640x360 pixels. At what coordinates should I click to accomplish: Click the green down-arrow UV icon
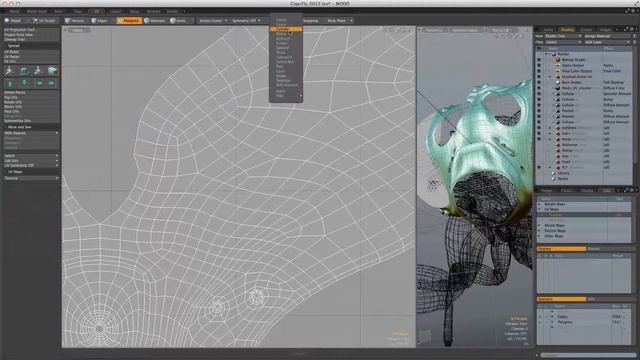[24, 83]
